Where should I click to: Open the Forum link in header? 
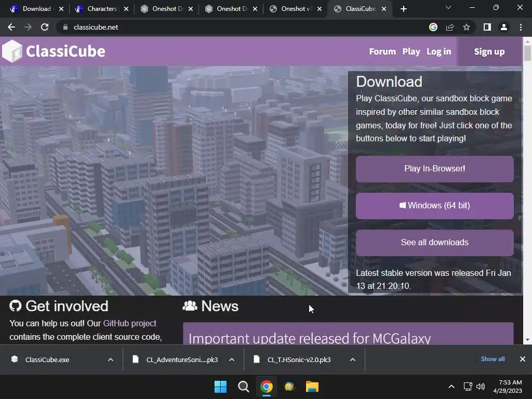[x=382, y=51]
